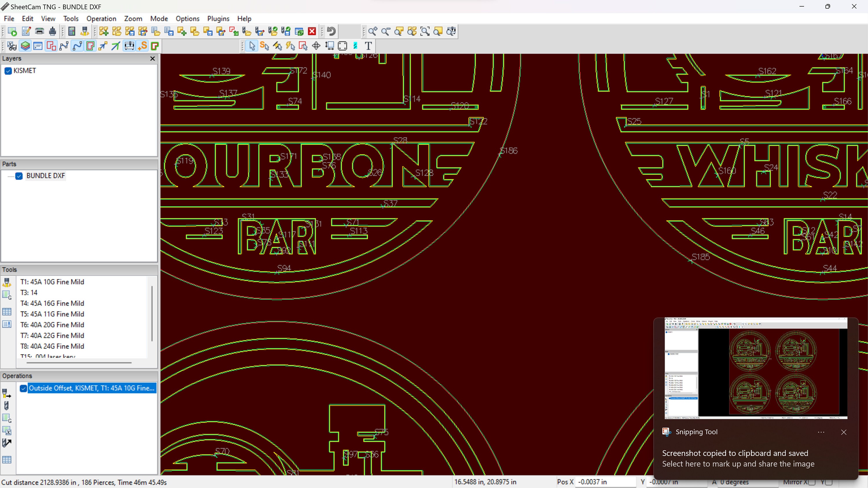
Task: Open the Plugins menu
Action: point(218,19)
